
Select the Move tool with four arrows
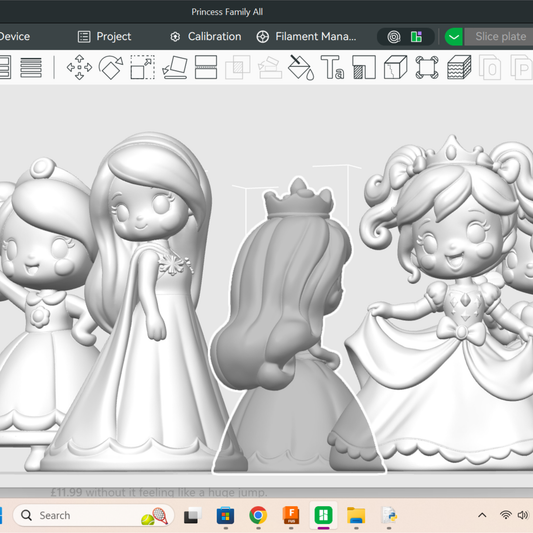pyautogui.click(x=79, y=67)
